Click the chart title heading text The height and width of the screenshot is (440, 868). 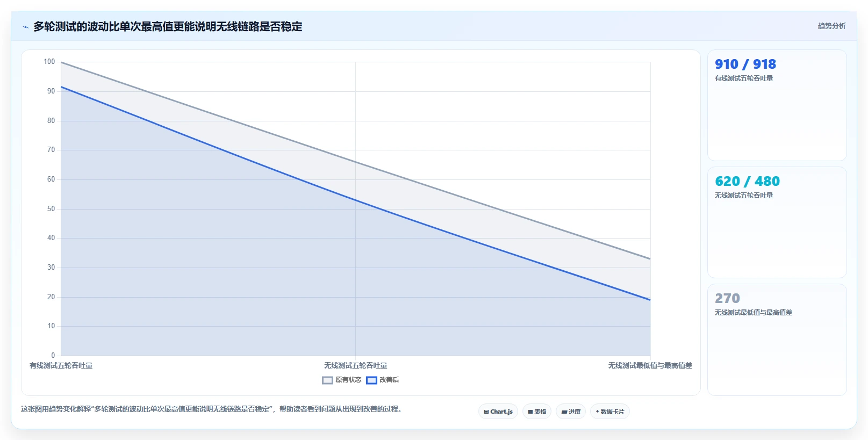(x=168, y=26)
